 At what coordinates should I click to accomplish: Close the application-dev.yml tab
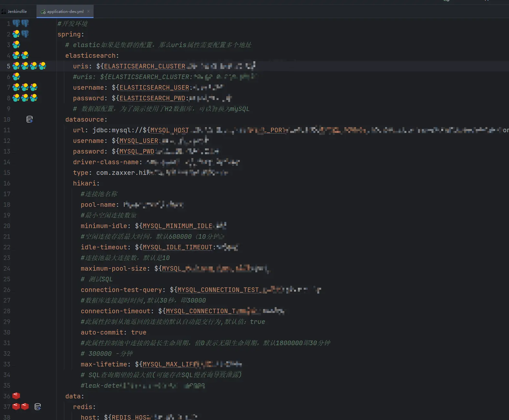pyautogui.click(x=88, y=11)
